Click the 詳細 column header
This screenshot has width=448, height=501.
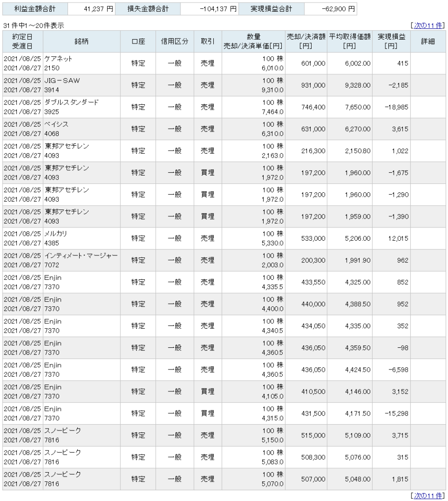[428, 42]
